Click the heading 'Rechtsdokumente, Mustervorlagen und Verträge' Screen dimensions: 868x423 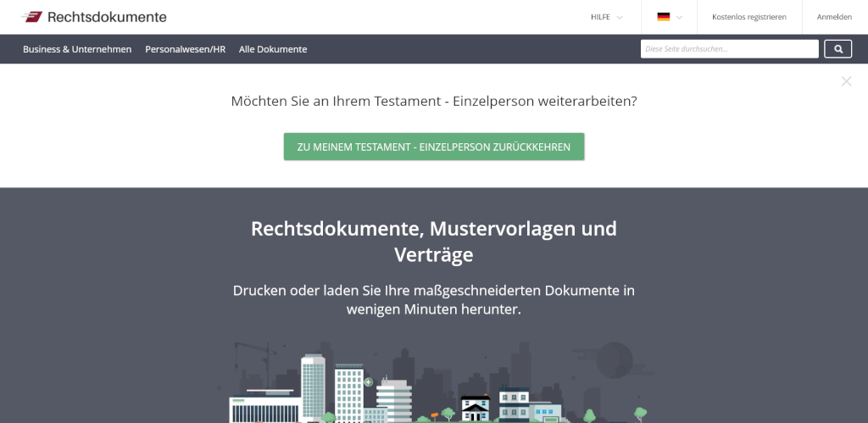pos(434,242)
